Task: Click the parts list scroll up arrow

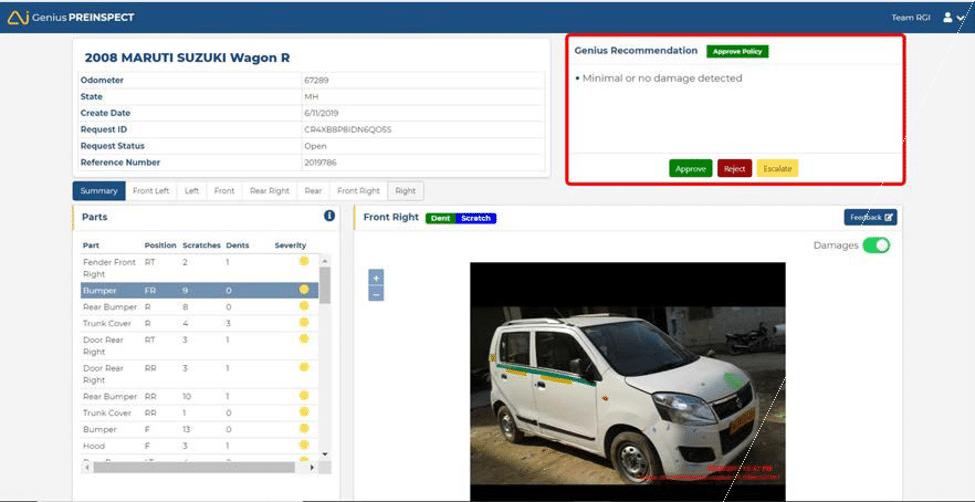Action: [x=325, y=259]
